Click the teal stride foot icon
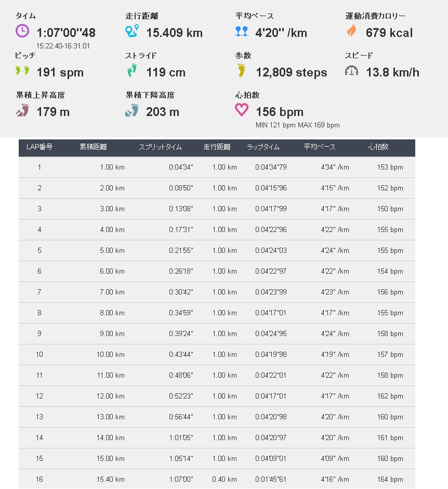The width and height of the screenshot is (448, 489). [132, 70]
